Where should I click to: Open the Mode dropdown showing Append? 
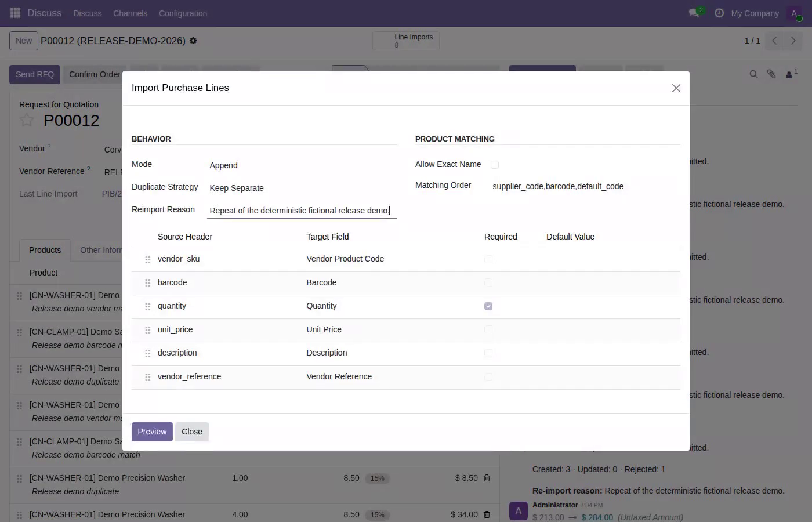point(302,165)
